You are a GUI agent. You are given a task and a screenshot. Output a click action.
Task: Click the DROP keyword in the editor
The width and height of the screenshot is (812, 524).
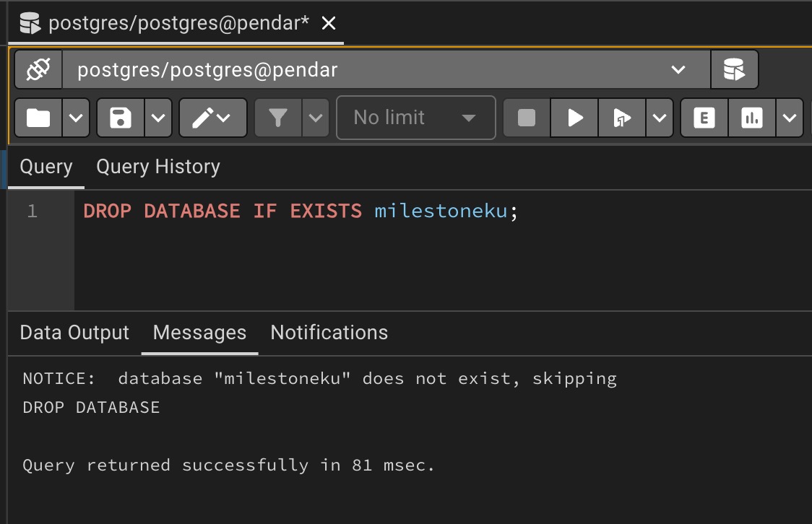click(107, 211)
